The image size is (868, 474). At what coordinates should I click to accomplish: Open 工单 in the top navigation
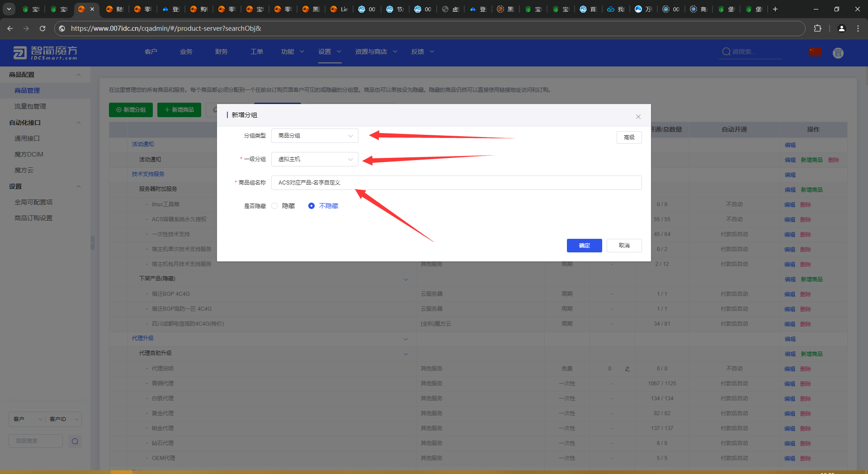click(x=256, y=52)
